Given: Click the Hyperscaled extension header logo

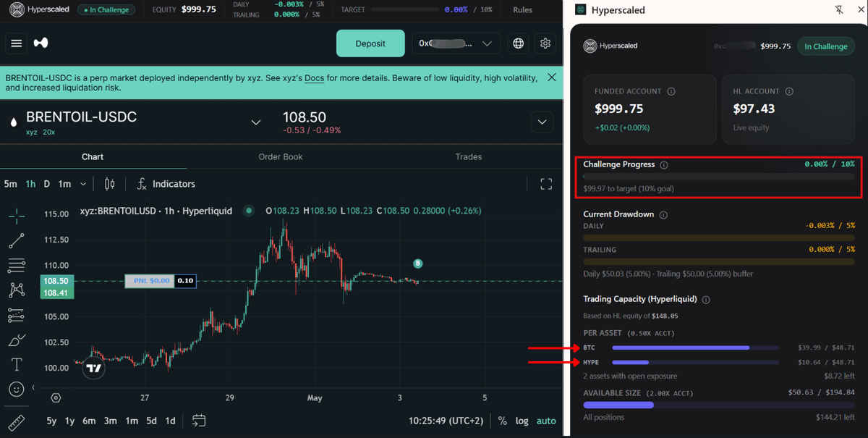Looking at the screenshot, I should click(x=580, y=10).
